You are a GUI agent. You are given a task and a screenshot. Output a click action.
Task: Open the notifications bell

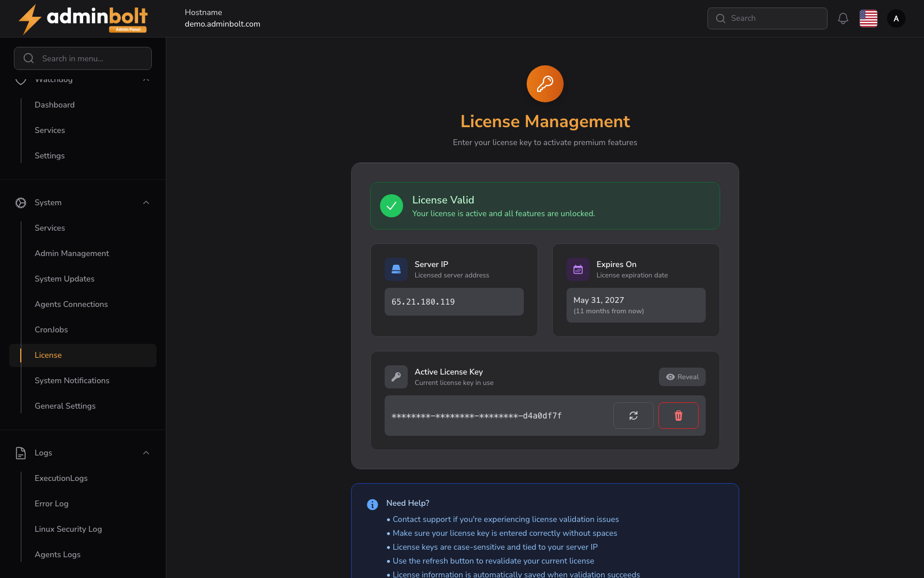[x=843, y=18]
